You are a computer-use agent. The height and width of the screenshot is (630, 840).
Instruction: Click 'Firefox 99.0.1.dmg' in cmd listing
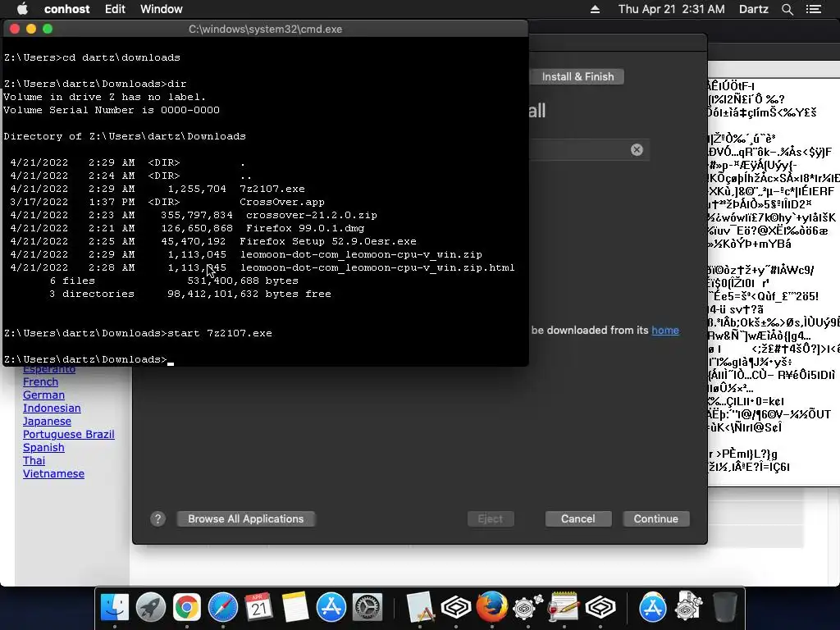point(305,228)
